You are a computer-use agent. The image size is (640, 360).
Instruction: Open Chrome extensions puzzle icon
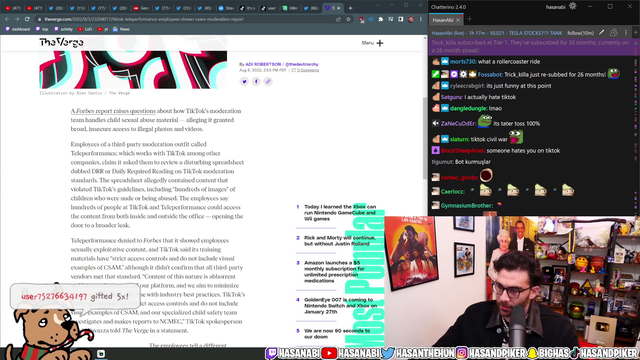pyautogui.click(x=381, y=19)
